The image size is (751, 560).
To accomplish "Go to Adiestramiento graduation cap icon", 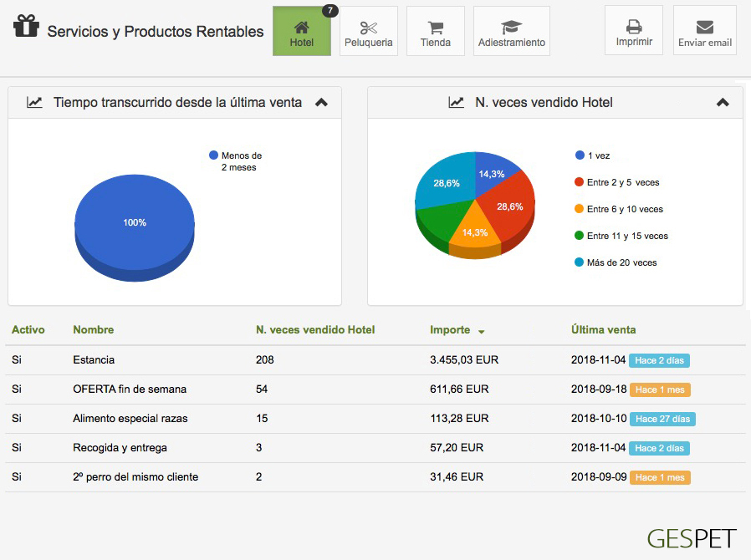I will click(511, 28).
